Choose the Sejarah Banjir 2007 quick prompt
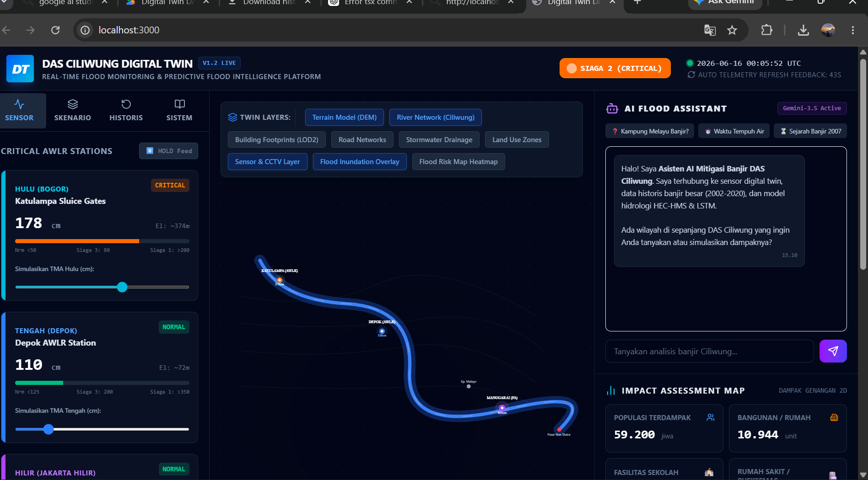This screenshot has width=868, height=480. pos(810,131)
